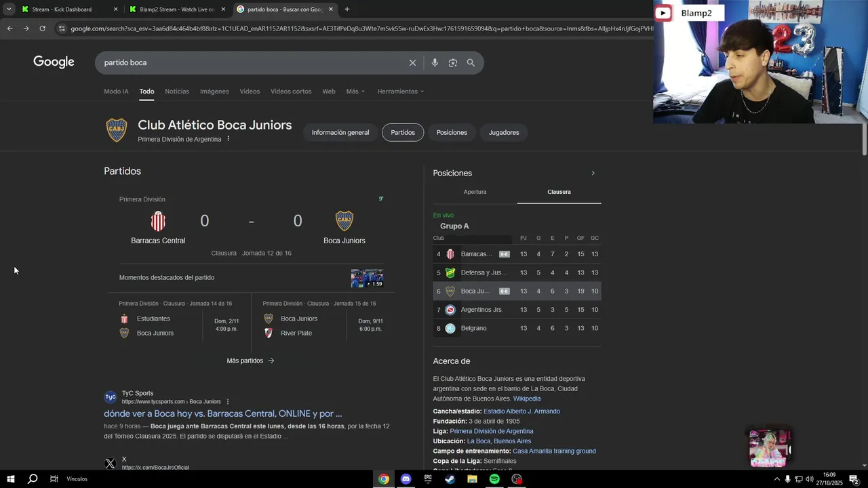Open Epic Games Launcher from taskbar
868x488 pixels.
point(428,479)
